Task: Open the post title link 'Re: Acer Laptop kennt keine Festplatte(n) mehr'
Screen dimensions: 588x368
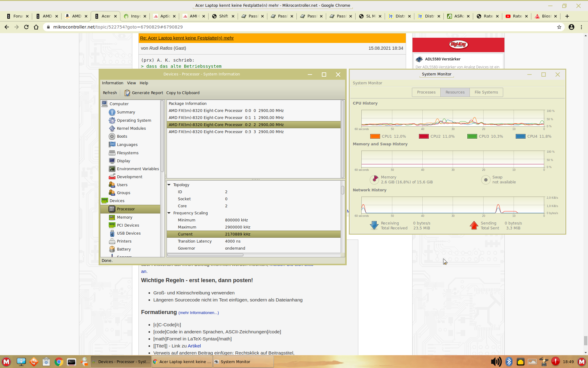Action: tap(187, 38)
